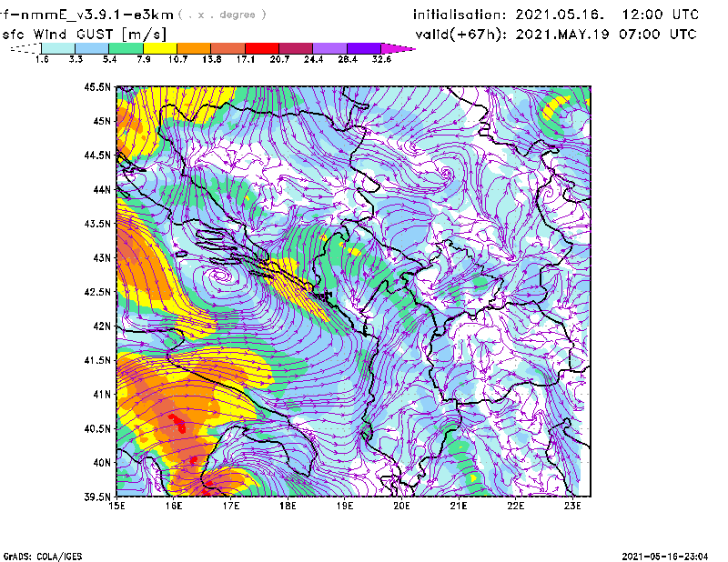Click the timestamp '2021-05-16-23:04'
This screenshot has height=562, width=728.
point(665,557)
